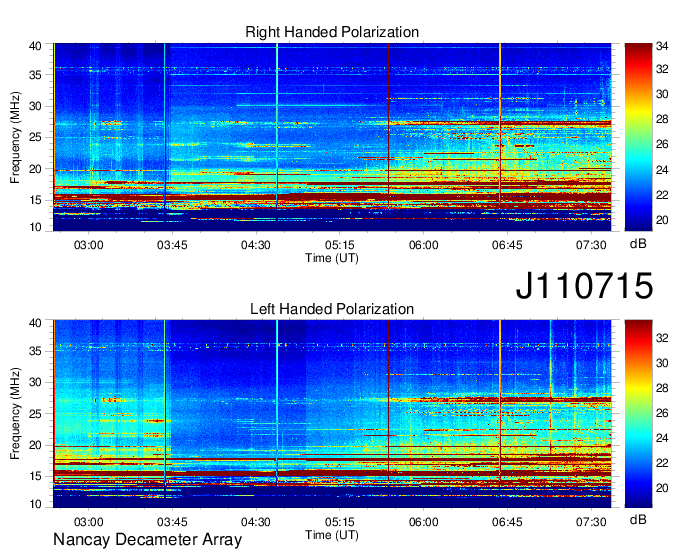Click the "Right Handed Polarization" plot title
Screen dimensions: 680x552
tap(332, 32)
